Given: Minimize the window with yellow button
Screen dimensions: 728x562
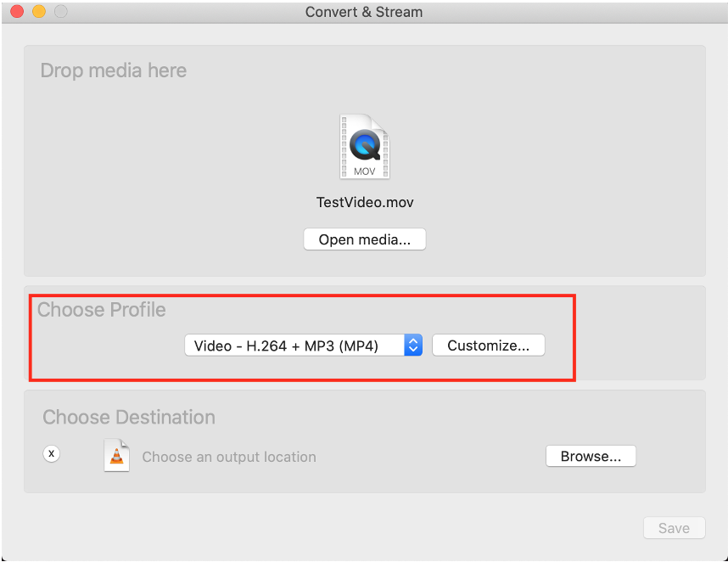Looking at the screenshot, I should [38, 12].
